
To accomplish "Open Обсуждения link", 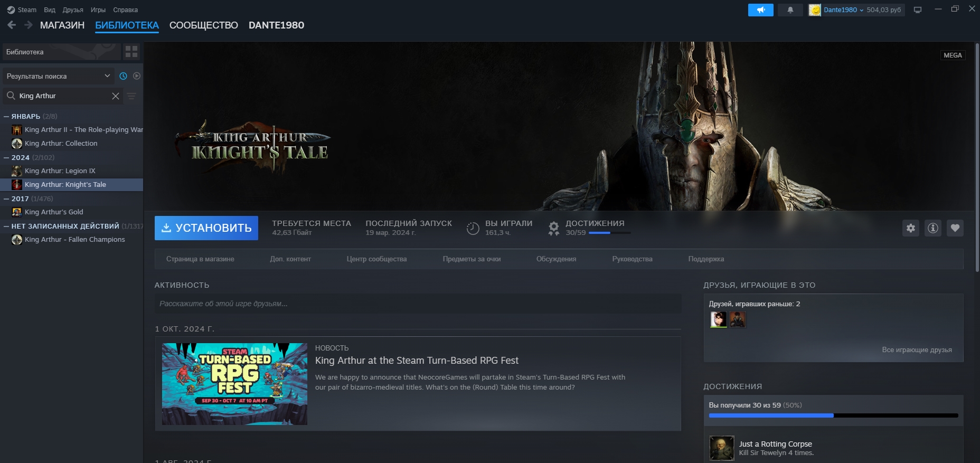I will tap(557, 259).
